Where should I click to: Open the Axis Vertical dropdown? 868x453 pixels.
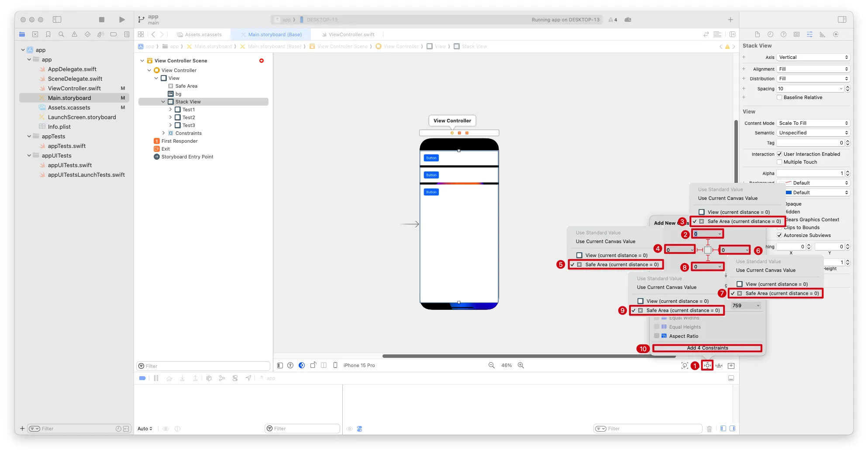pos(813,58)
